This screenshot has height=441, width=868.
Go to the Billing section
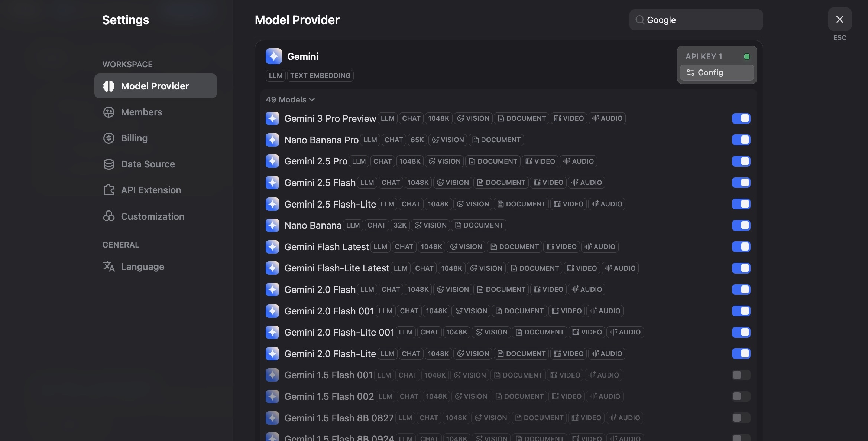coord(134,138)
